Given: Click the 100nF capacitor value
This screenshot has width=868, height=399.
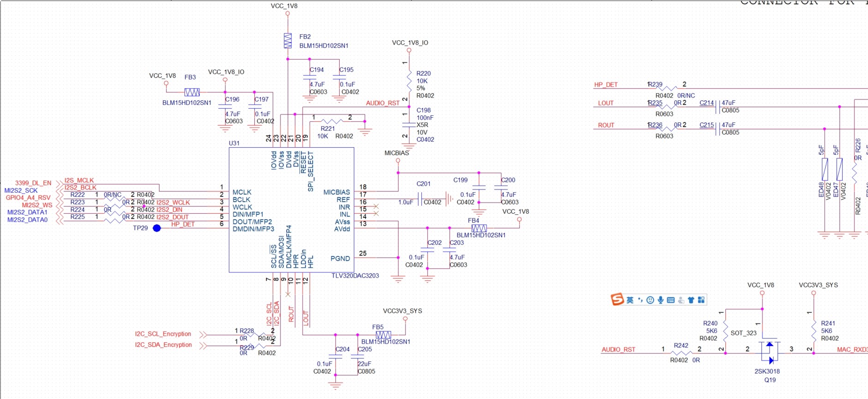Looking at the screenshot, I should pyautogui.click(x=425, y=118).
